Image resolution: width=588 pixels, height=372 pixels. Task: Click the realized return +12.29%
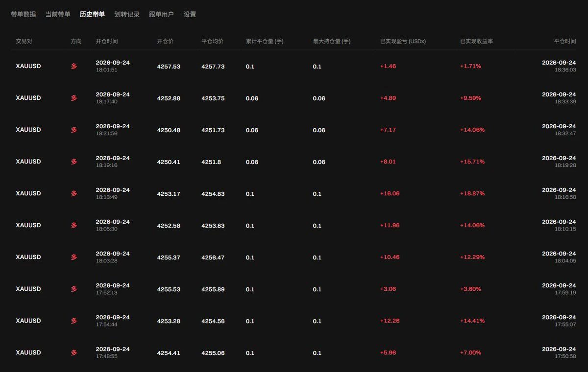[x=472, y=257]
